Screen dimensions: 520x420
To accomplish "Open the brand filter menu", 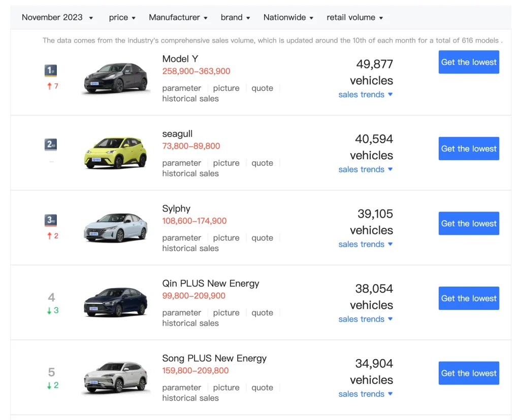I will point(235,17).
